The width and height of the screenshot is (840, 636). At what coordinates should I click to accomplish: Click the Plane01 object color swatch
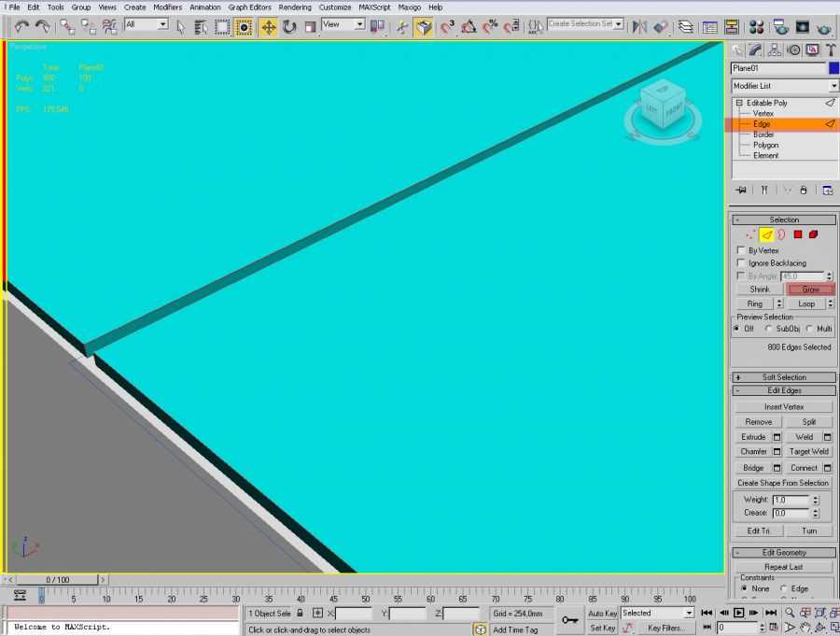[x=833, y=68]
